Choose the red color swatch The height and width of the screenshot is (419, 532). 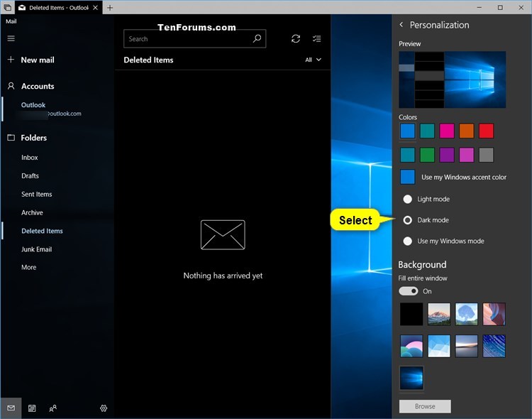coord(486,131)
